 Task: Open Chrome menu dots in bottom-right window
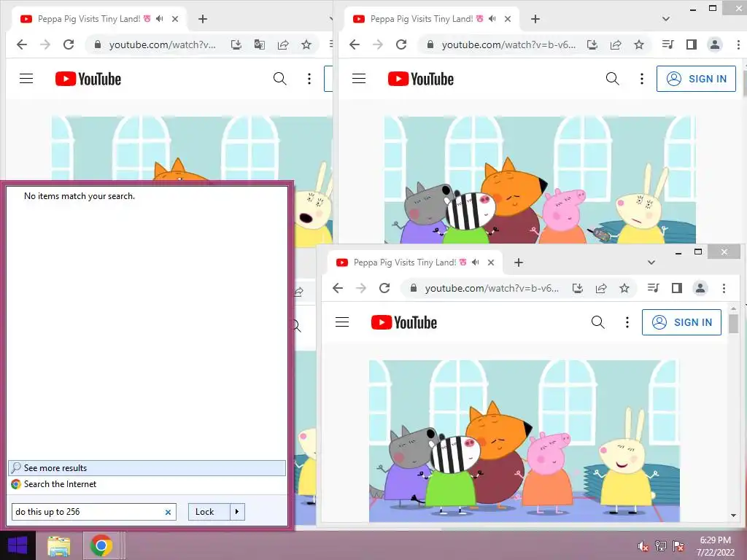click(x=724, y=288)
